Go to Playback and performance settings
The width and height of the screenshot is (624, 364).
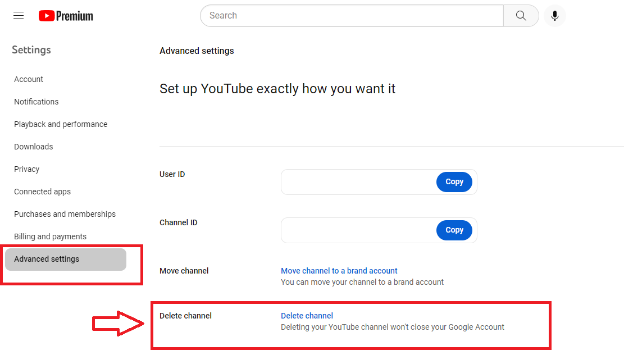61,124
